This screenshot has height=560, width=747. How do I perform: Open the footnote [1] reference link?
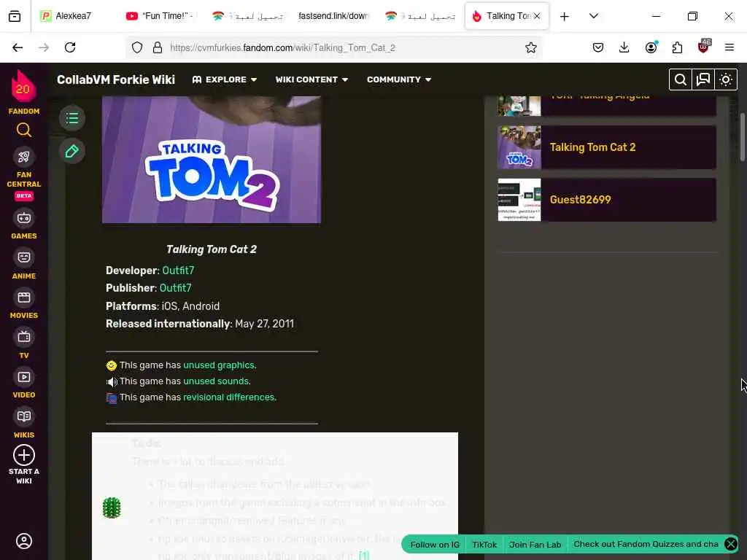pyautogui.click(x=364, y=555)
